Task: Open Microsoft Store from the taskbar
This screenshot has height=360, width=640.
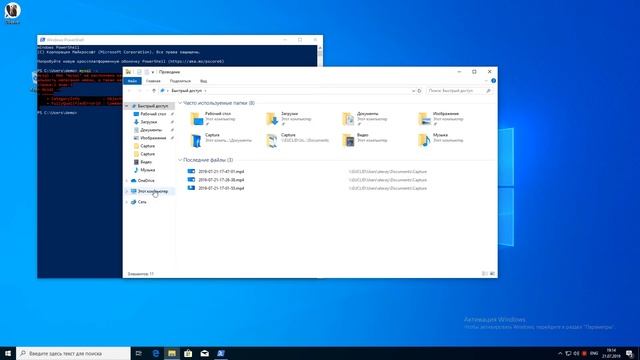Action: (x=188, y=353)
